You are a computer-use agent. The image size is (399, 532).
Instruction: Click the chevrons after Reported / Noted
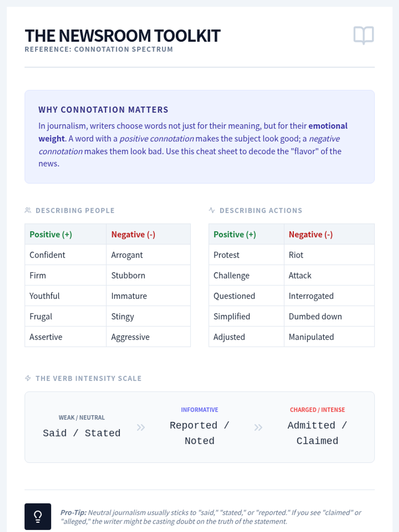[x=258, y=427]
